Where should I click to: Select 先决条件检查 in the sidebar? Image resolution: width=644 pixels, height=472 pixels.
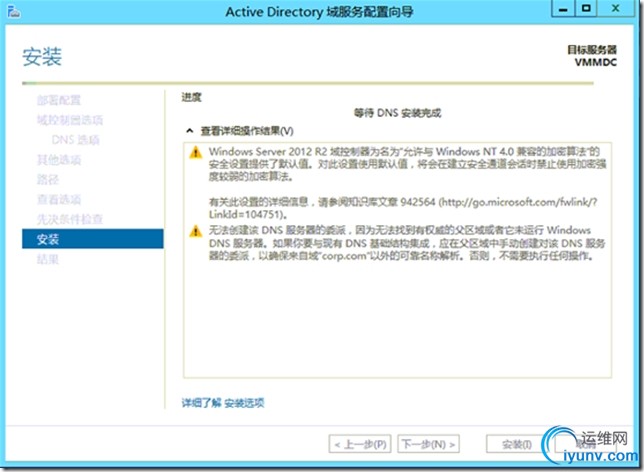point(70,219)
